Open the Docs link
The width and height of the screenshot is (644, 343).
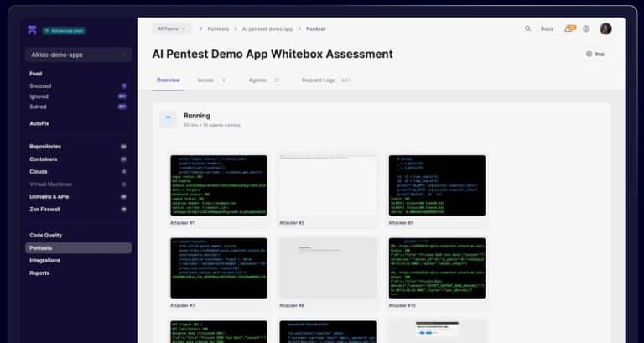pyautogui.click(x=547, y=29)
